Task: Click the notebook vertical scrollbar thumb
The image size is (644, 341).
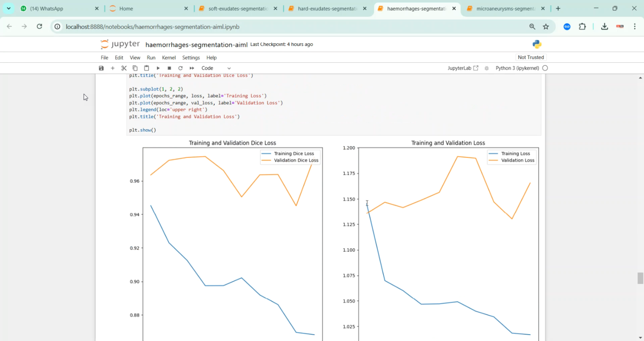Action: pyautogui.click(x=640, y=278)
